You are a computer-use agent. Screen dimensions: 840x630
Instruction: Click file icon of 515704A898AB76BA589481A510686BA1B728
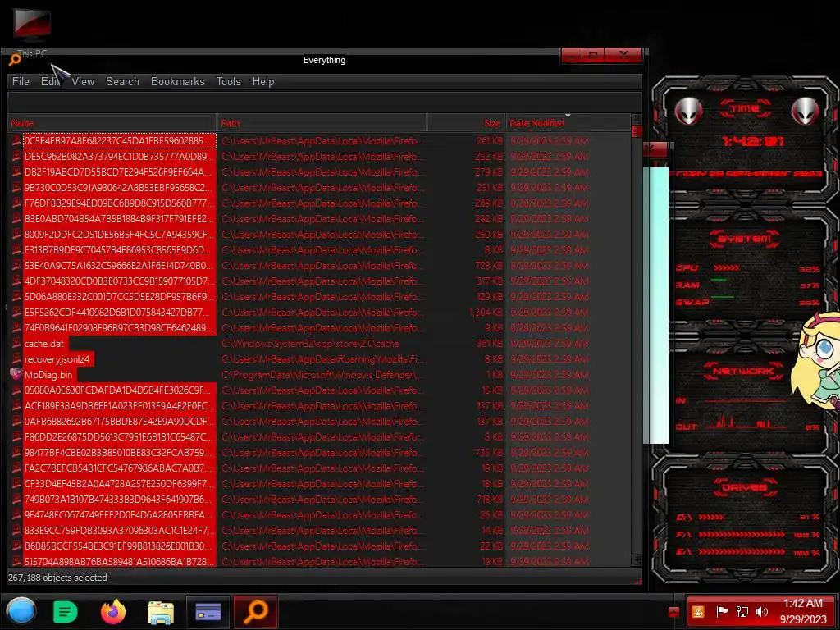16,561
